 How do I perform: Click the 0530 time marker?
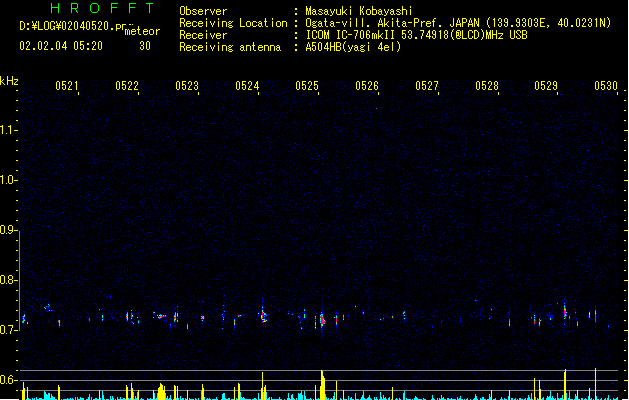606,86
